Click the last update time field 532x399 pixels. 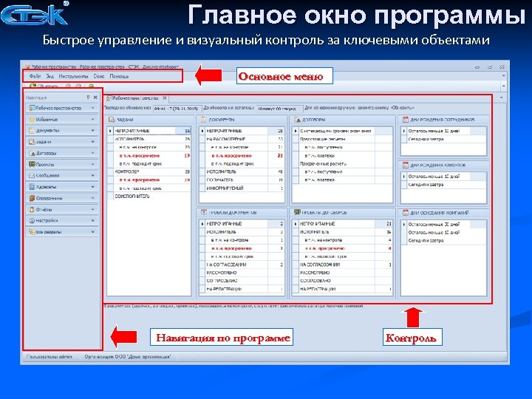[x=177, y=109]
